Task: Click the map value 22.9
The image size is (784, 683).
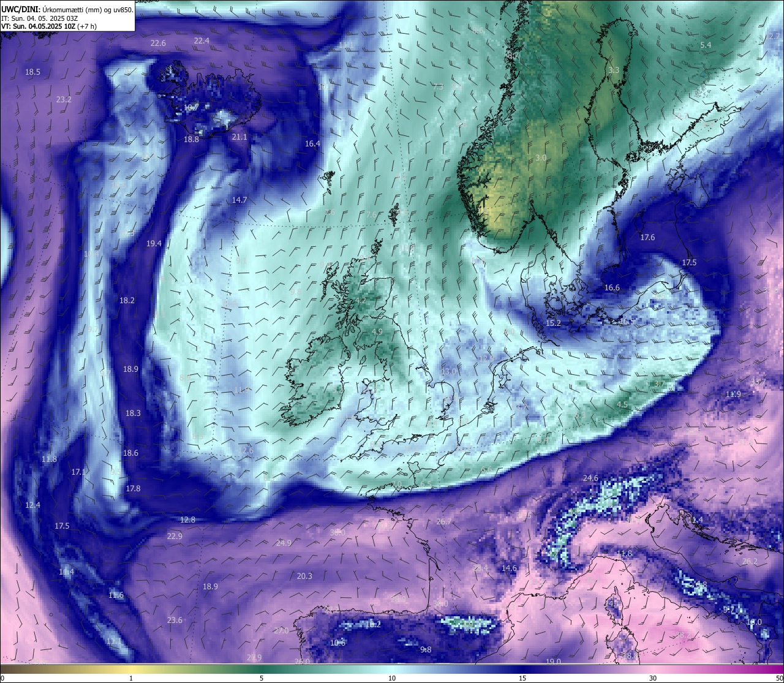Action: [x=175, y=536]
